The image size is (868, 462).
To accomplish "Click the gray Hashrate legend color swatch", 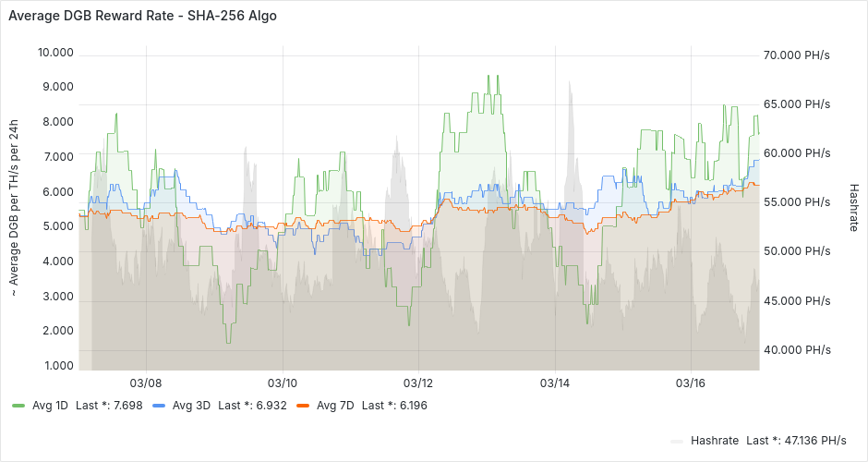I will [x=677, y=440].
